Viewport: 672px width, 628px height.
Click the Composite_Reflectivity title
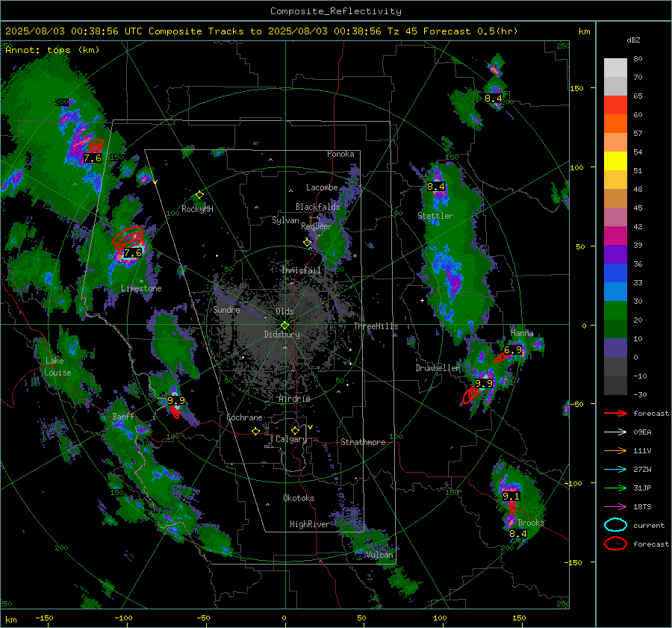click(x=335, y=11)
